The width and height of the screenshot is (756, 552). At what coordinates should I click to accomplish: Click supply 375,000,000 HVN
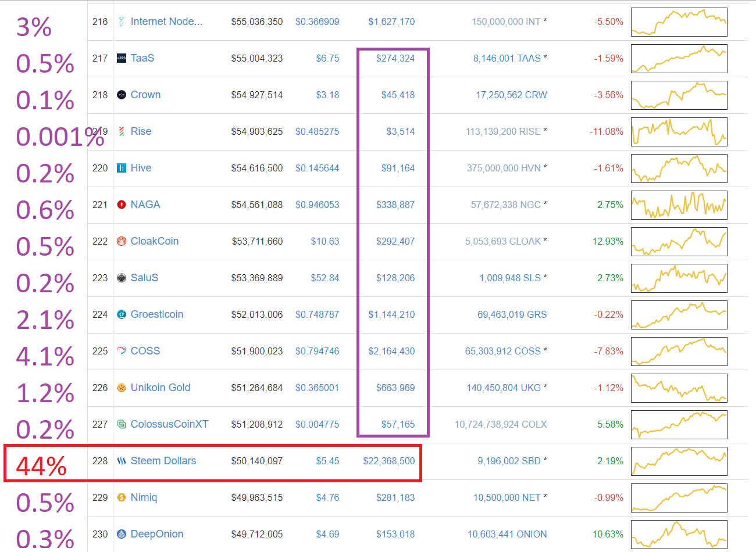(504, 168)
